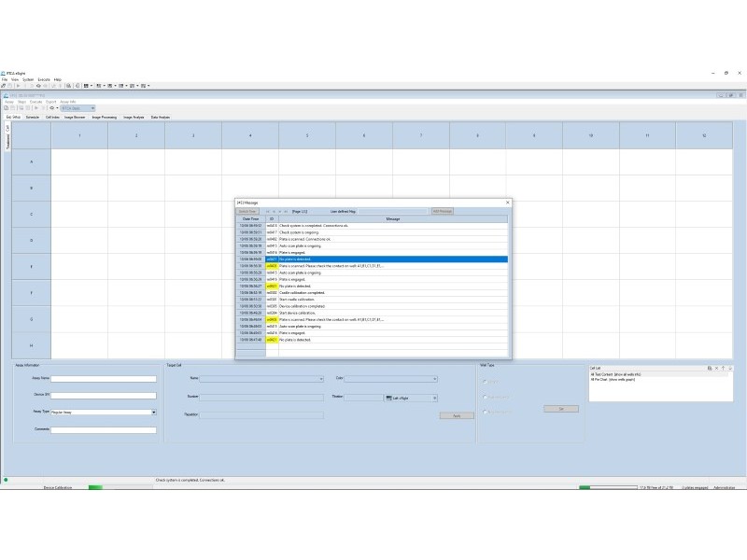This screenshot has height=560, width=747.
Task: Go to next page of message log
Action: [x=280, y=212]
